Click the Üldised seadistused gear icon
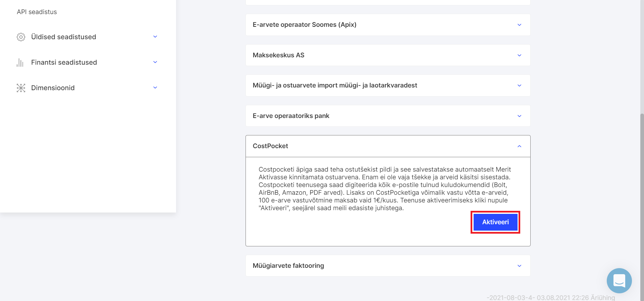Viewport: 644px width, 301px height. (x=21, y=37)
